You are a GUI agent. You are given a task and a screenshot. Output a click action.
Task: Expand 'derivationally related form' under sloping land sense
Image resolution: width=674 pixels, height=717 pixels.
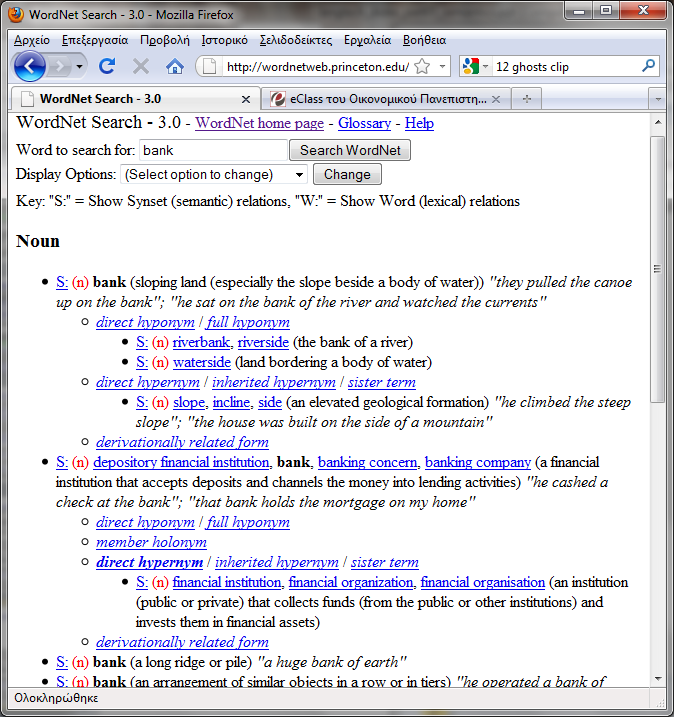pyautogui.click(x=182, y=442)
